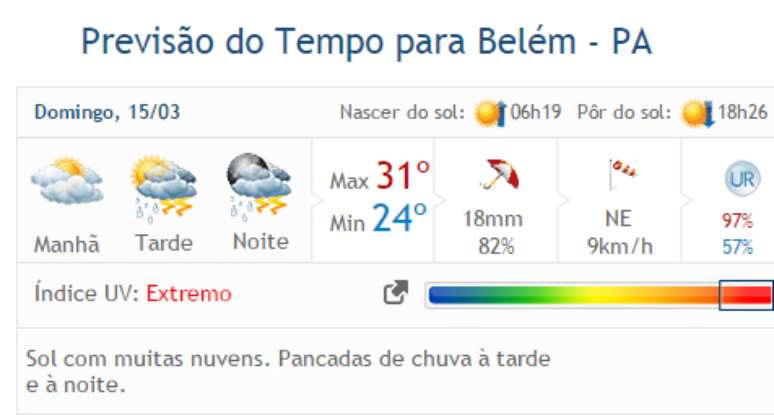The image size is (774, 415).
Task: Click the UV index color scale bar
Action: point(572,294)
